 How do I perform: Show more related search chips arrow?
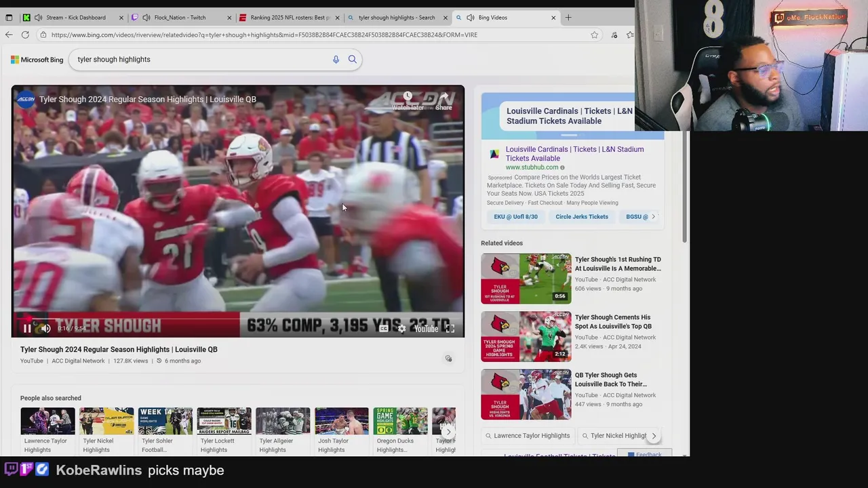(654, 436)
